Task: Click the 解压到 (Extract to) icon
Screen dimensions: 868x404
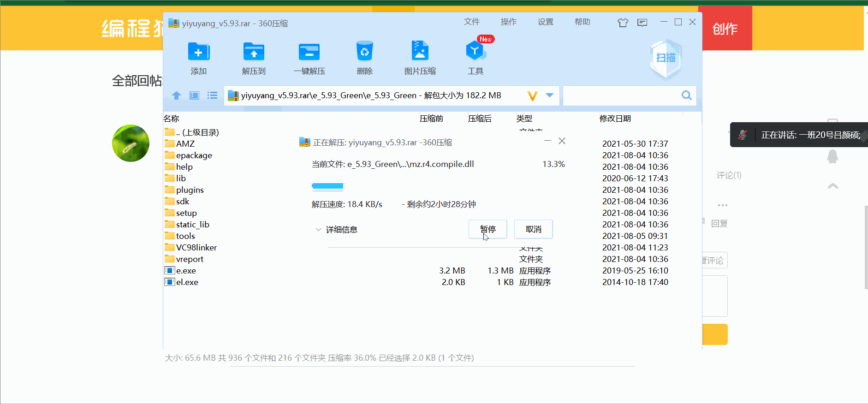Action: point(254,52)
